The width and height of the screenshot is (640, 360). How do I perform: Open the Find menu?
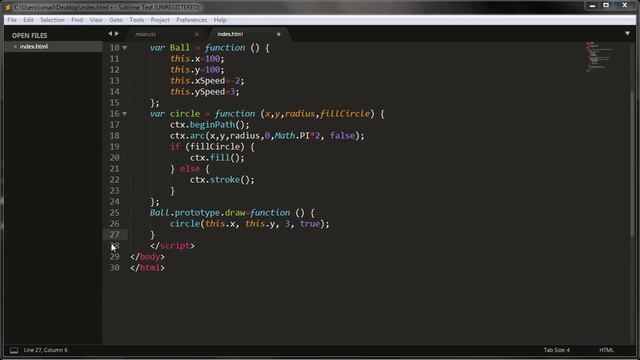[77, 20]
